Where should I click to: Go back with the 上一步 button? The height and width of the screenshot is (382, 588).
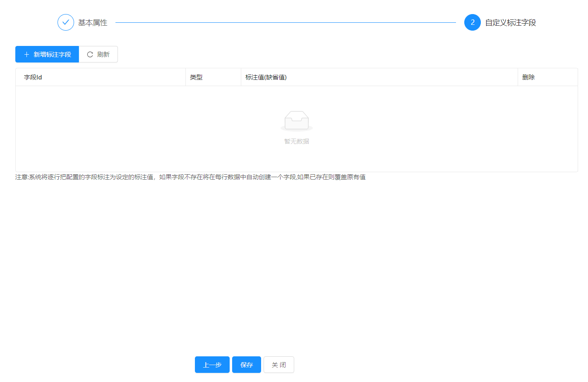pos(212,365)
